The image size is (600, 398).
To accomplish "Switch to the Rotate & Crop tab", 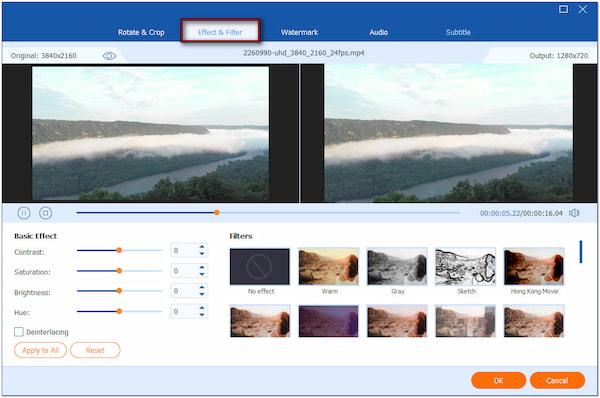I will [x=141, y=32].
